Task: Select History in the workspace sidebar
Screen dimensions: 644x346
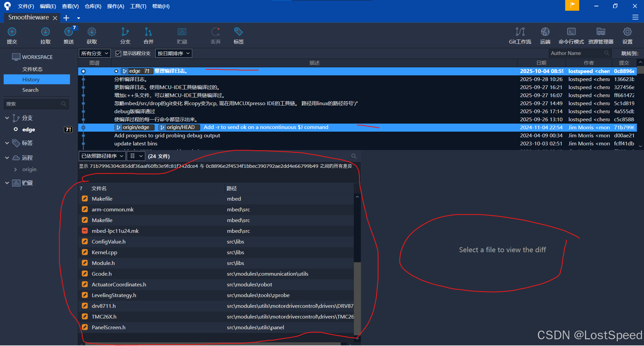Action: pyautogui.click(x=37, y=79)
